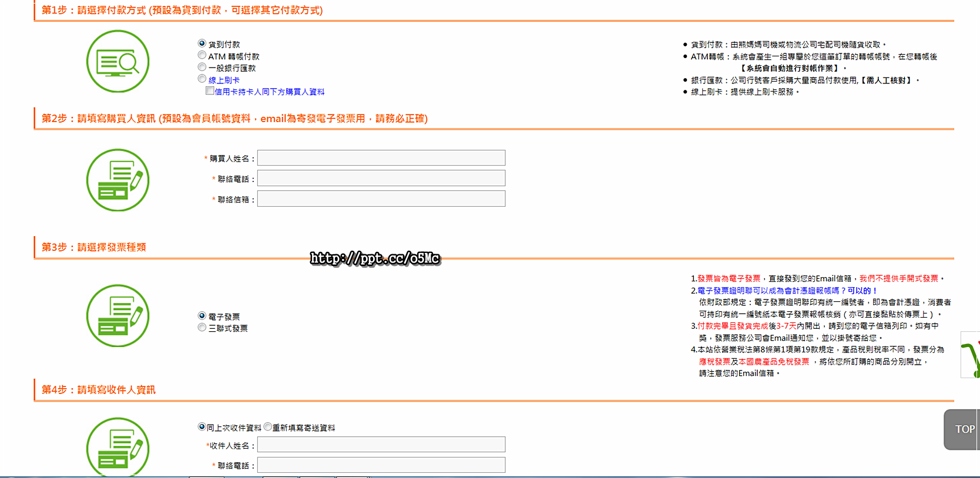Check 信用卡持卡人同下方購買人資料 checkbox
Screen dimensions: 980x478
point(210,91)
